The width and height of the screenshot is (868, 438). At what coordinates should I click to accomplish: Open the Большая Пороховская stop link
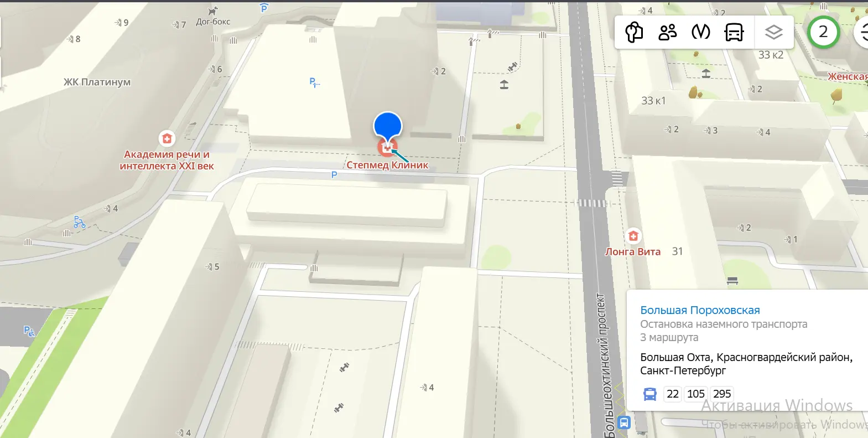point(700,310)
